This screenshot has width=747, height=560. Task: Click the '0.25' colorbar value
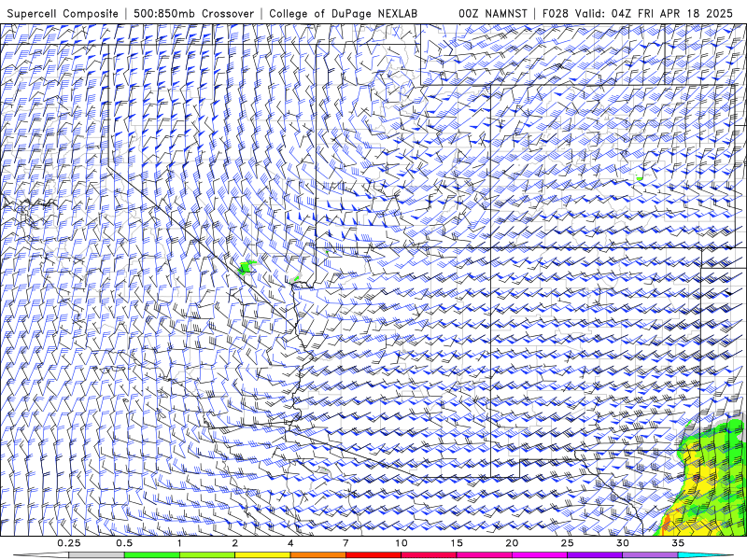[x=69, y=543]
